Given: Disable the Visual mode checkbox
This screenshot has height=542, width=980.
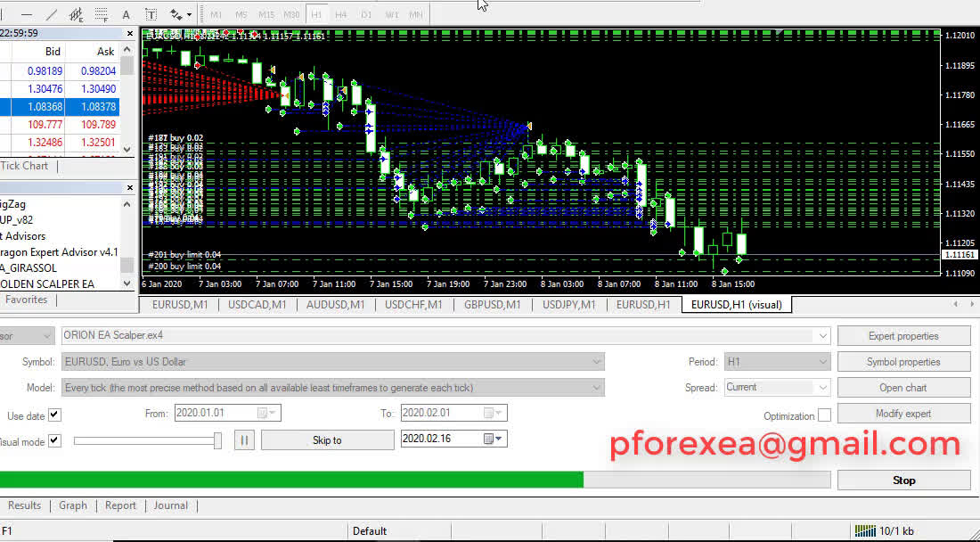Looking at the screenshot, I should point(54,441).
